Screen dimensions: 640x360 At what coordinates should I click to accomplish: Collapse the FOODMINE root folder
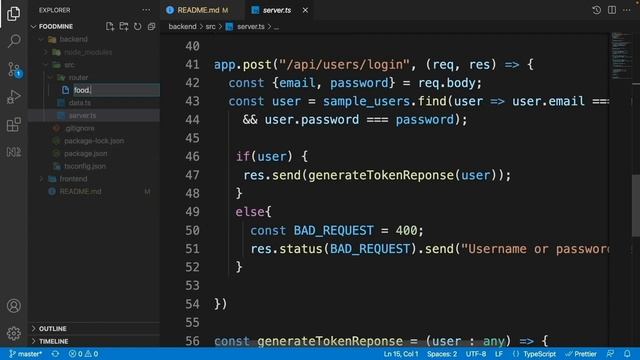pyautogui.click(x=33, y=27)
